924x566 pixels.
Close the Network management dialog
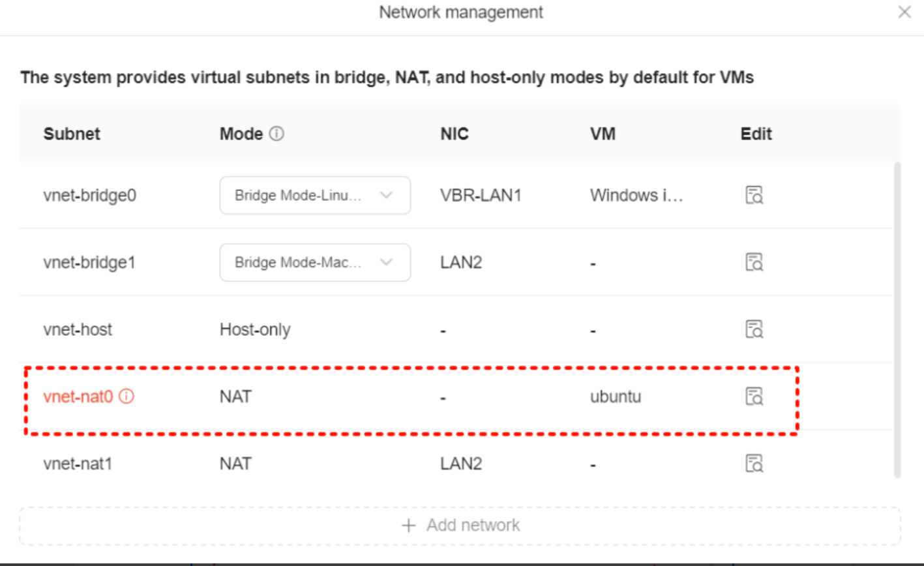coord(905,12)
